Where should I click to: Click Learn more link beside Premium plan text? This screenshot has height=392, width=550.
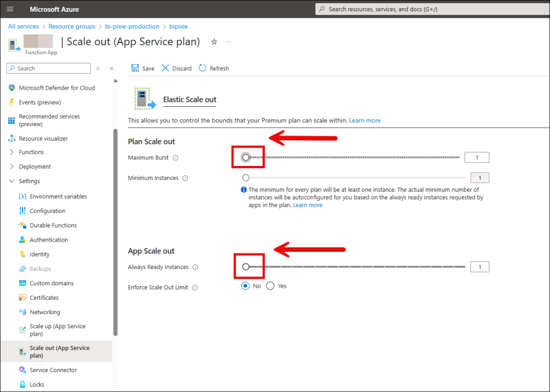pyautogui.click(x=365, y=120)
